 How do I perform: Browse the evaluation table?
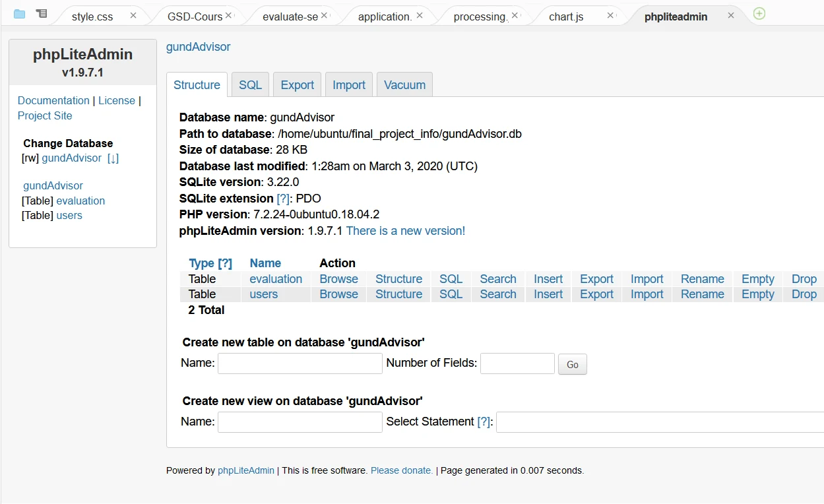point(339,279)
